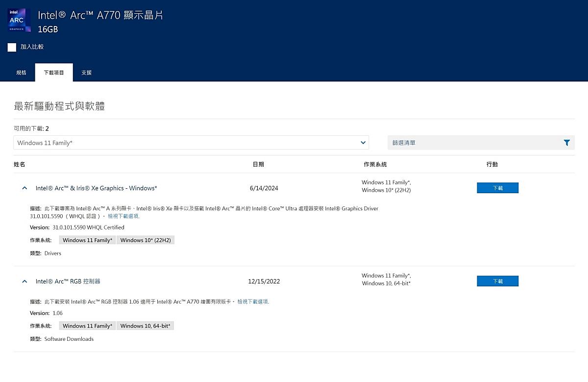Click Windows 10, 64-bit tag under RGB controller
The height and width of the screenshot is (382, 588).
pyautogui.click(x=146, y=326)
